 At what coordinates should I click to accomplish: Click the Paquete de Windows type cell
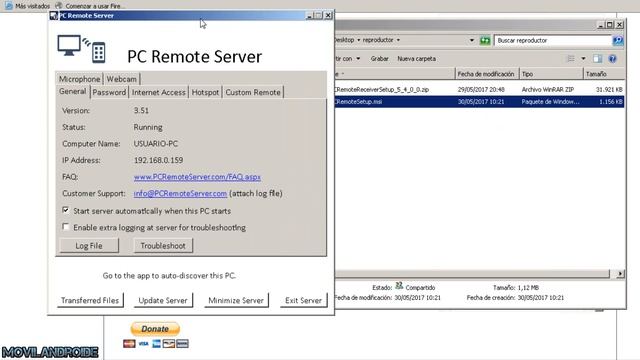(550, 102)
